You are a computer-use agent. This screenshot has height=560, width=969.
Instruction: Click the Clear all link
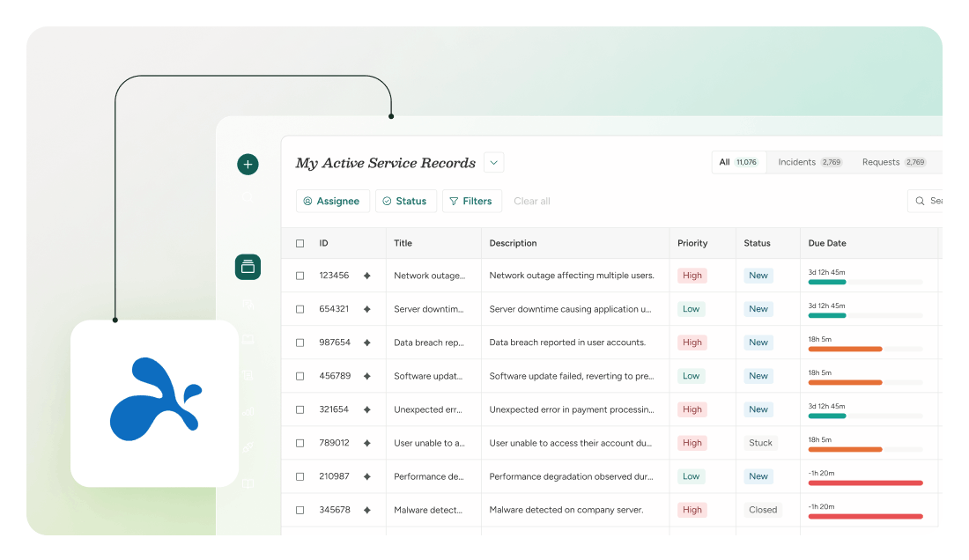pyautogui.click(x=532, y=202)
